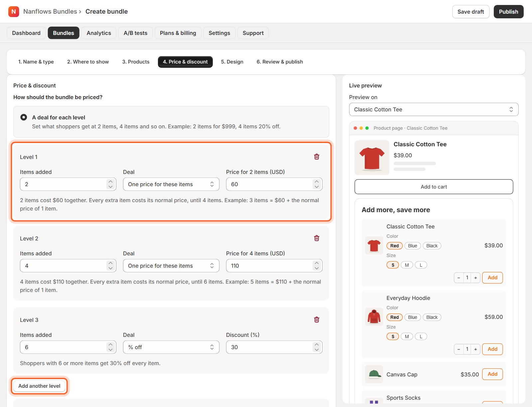Viewport: 532px width, 407px height.
Task: Jump to step 3. Products
Action: pyautogui.click(x=136, y=62)
